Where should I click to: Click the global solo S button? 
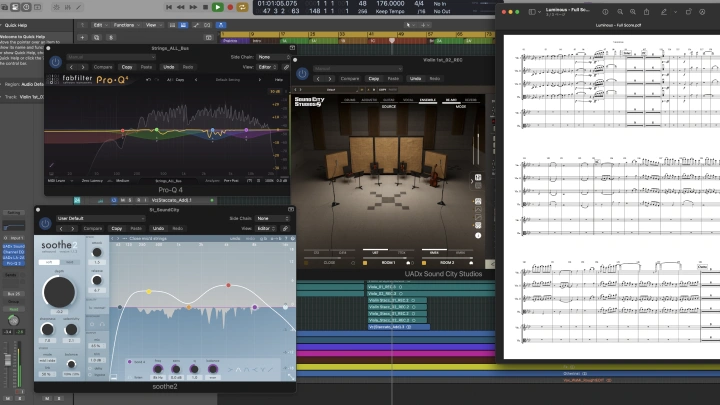111,37
